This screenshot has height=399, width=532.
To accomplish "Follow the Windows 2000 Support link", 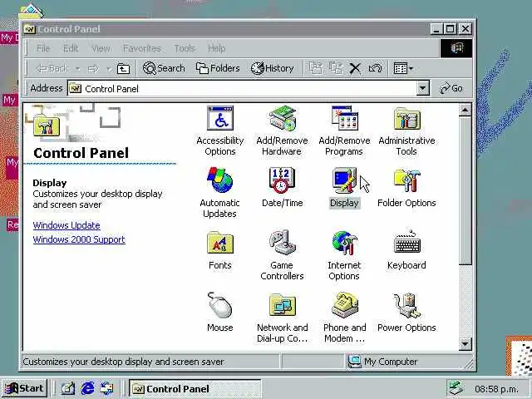I will tap(79, 239).
